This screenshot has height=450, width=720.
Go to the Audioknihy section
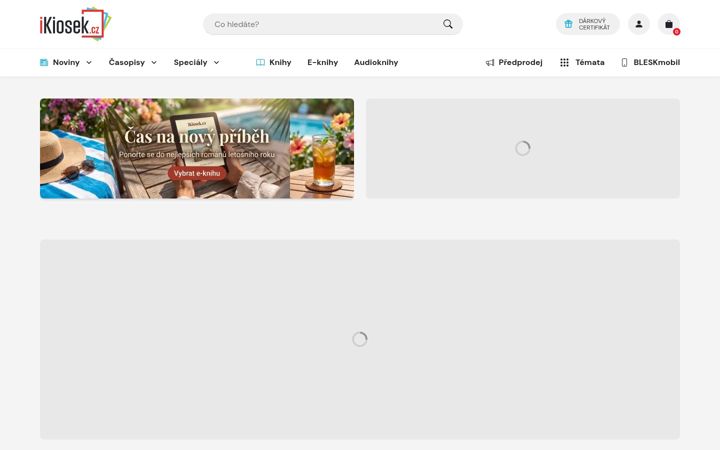pos(376,62)
